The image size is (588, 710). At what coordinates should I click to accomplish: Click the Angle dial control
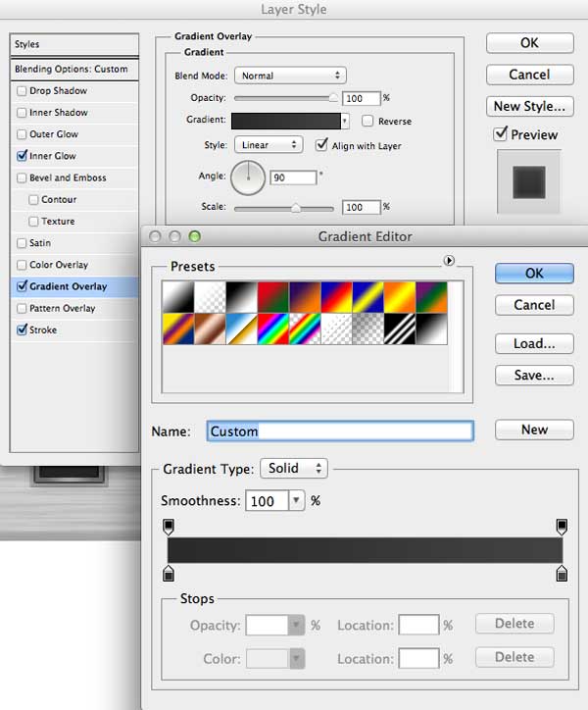248,177
